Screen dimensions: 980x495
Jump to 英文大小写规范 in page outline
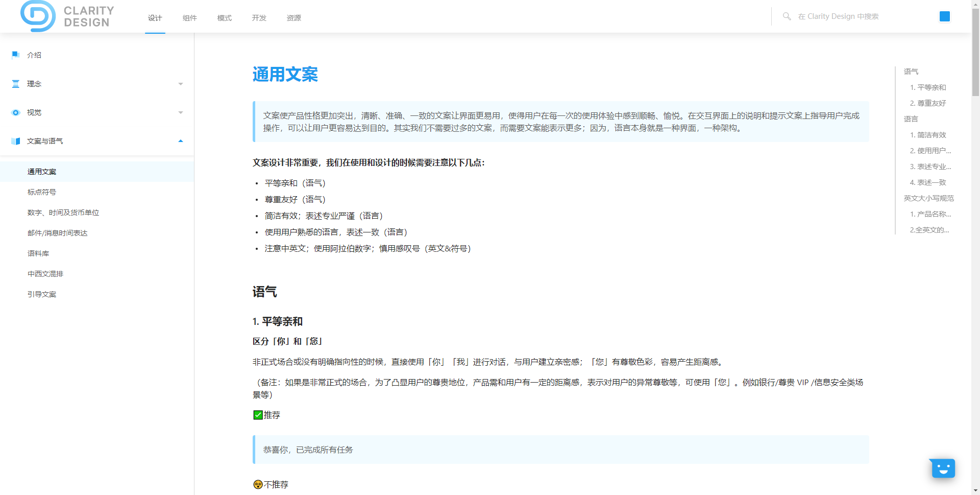pos(928,198)
